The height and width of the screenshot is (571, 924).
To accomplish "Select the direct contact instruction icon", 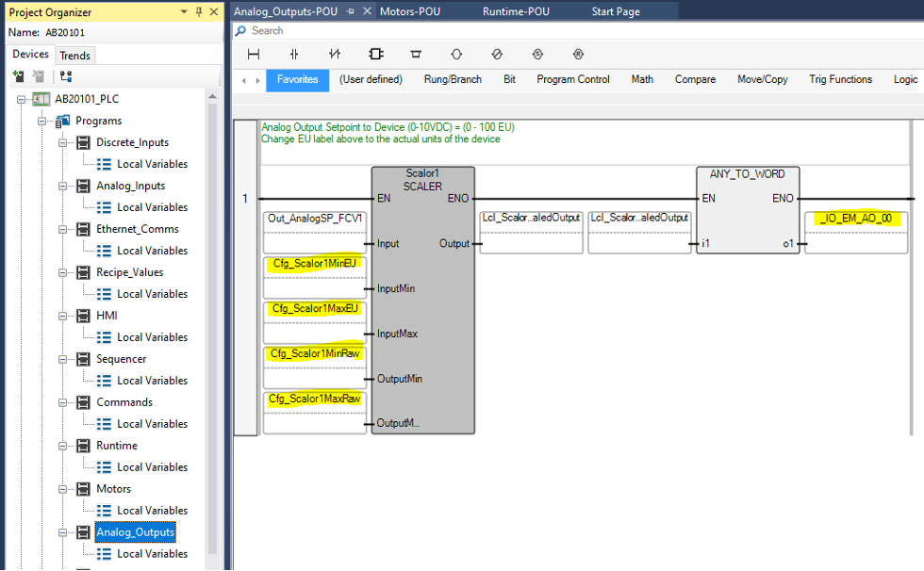I will [294, 54].
